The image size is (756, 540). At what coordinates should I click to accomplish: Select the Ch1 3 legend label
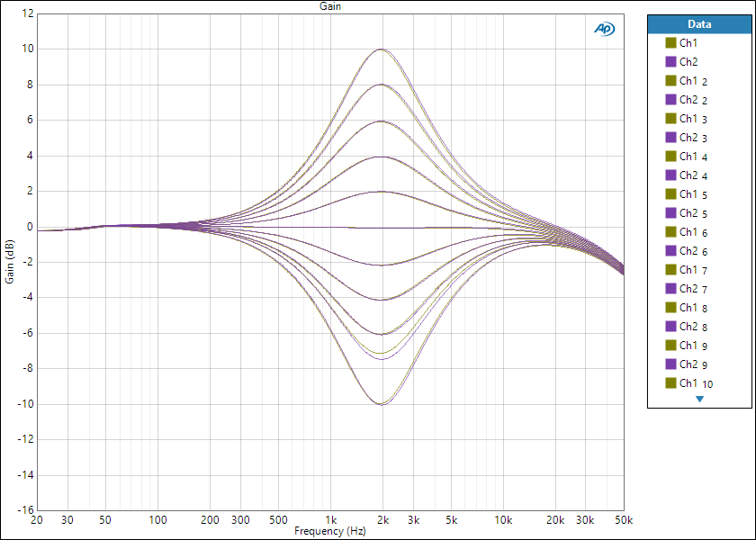point(693,119)
